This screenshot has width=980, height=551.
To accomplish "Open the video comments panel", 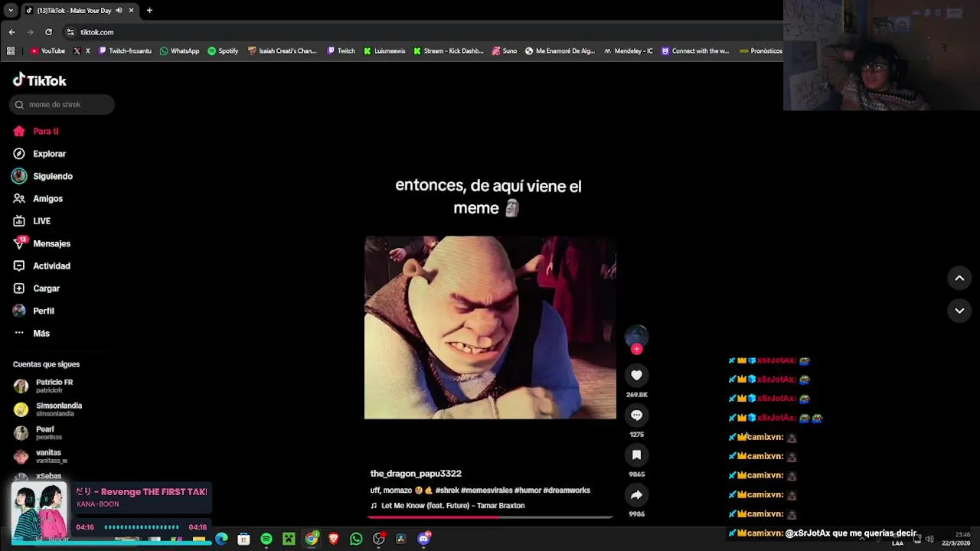I will coord(636,415).
